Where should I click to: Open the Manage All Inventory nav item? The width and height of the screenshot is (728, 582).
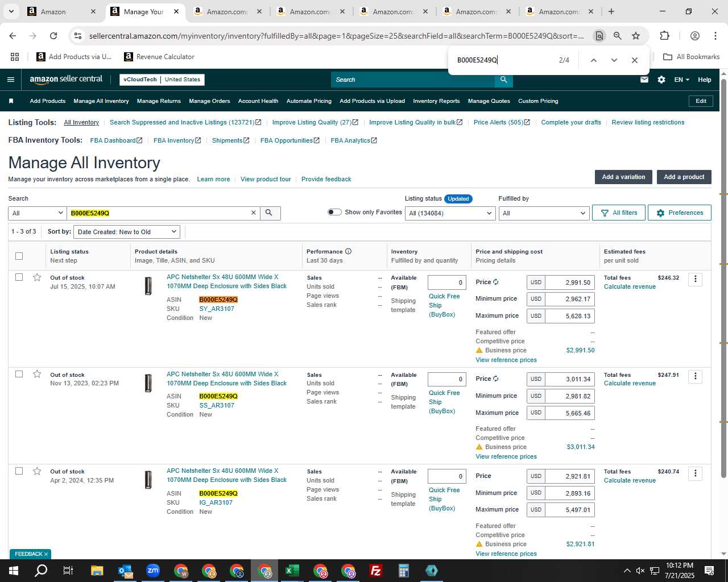click(x=101, y=101)
